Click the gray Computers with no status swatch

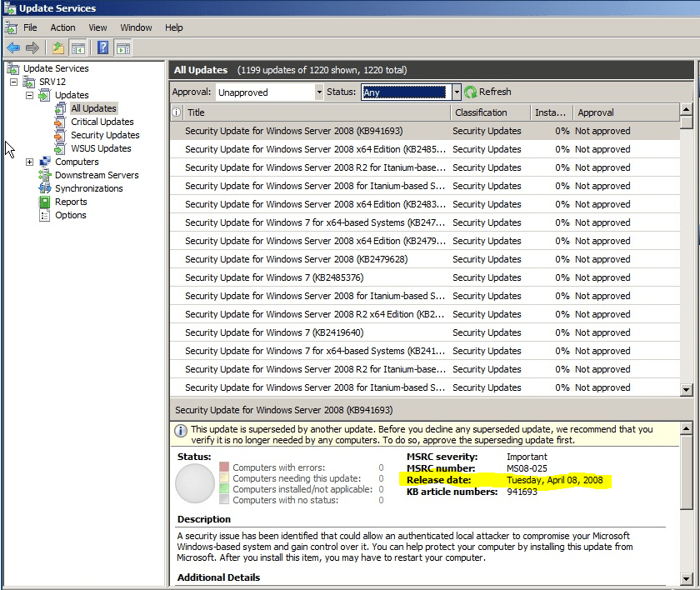224,499
